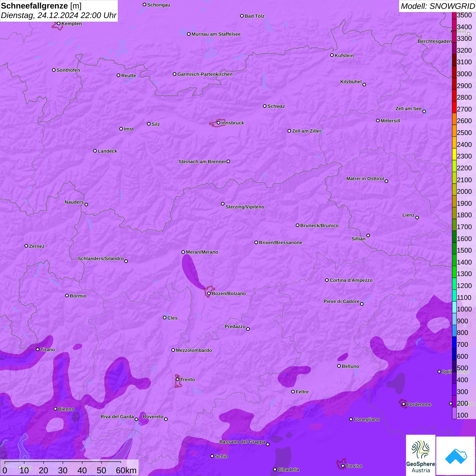This screenshot has width=476, height=476.
Task: Click the Innsbruck city marker
Action: [x=219, y=123]
